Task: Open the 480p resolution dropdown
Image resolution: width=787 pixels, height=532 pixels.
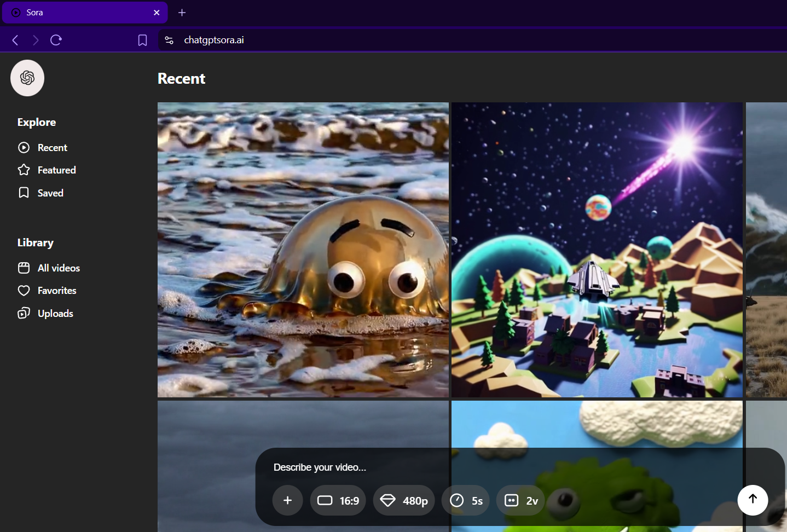Action: point(404,500)
